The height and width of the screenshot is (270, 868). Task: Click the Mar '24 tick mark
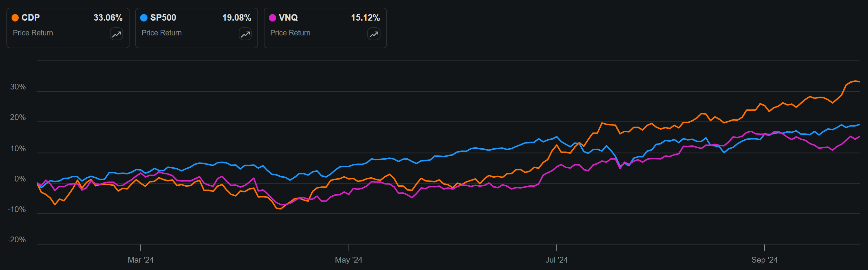pyautogui.click(x=140, y=248)
